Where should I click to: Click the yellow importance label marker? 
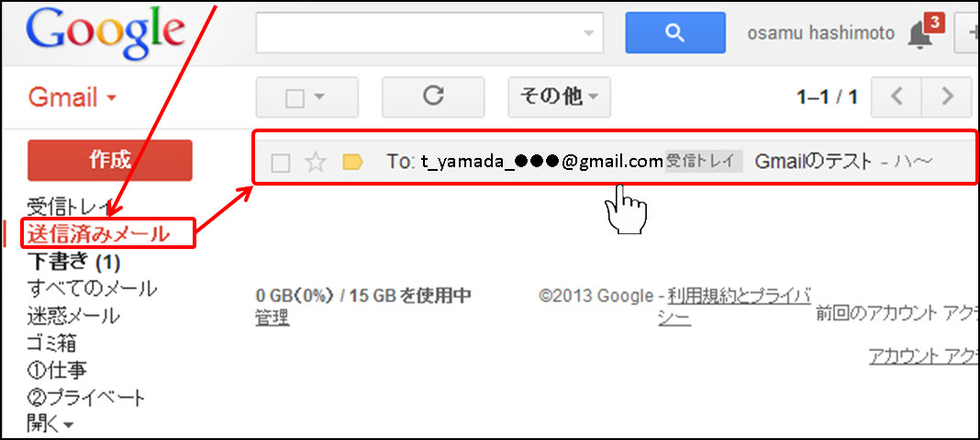(x=353, y=163)
